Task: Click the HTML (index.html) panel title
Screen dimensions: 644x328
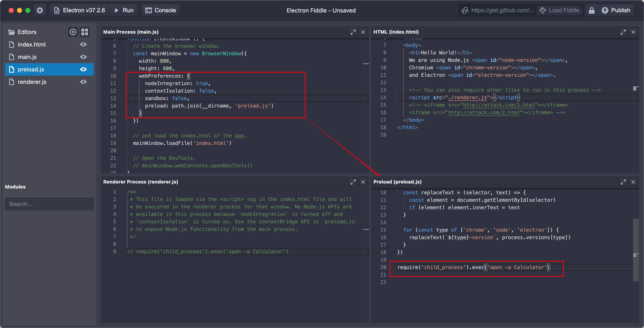Action: click(396, 32)
